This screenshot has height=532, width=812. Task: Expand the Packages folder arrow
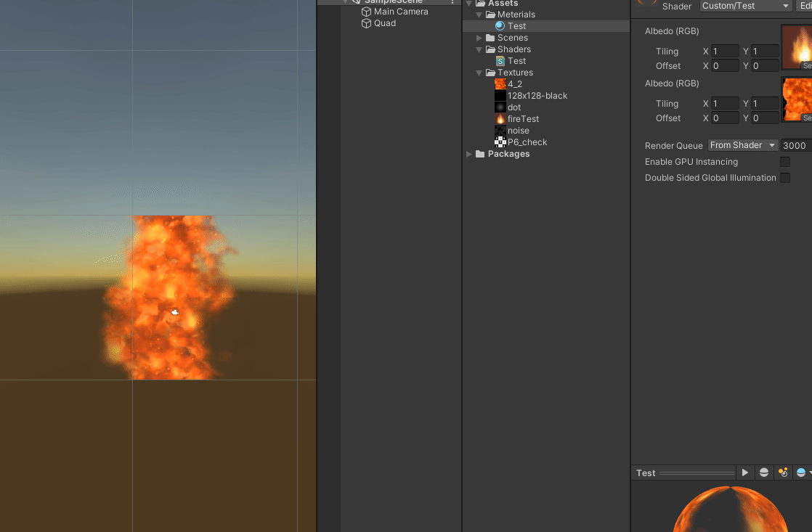coord(468,154)
